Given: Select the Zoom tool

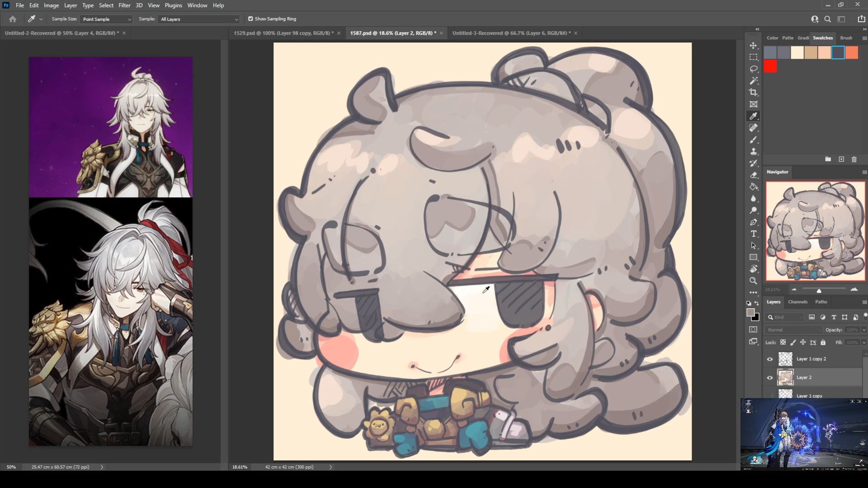Looking at the screenshot, I should click(x=753, y=281).
